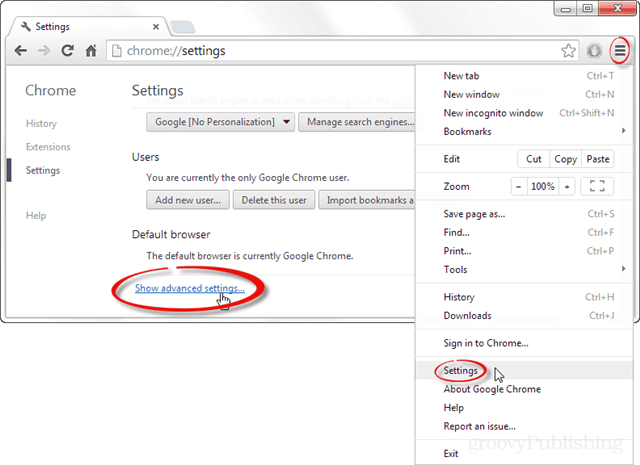Decrease zoom with the minus button
Screen dimensions: 640x465
519,187
